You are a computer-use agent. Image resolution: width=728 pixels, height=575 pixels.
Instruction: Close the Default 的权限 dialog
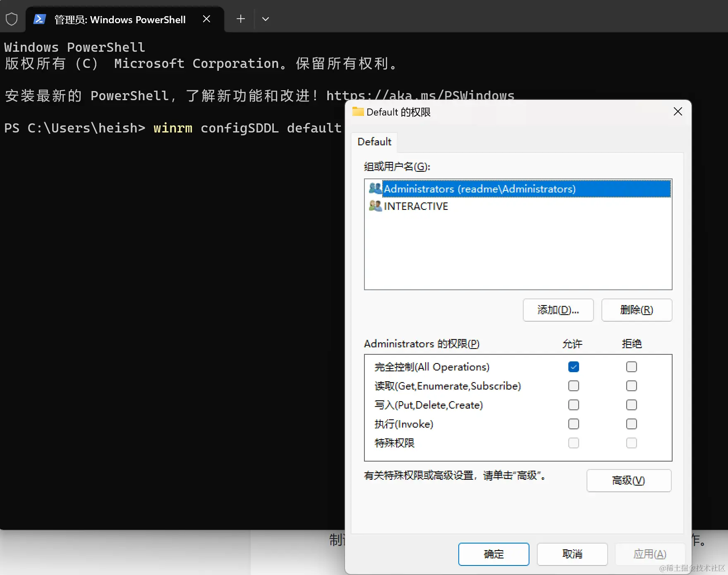pos(678,112)
